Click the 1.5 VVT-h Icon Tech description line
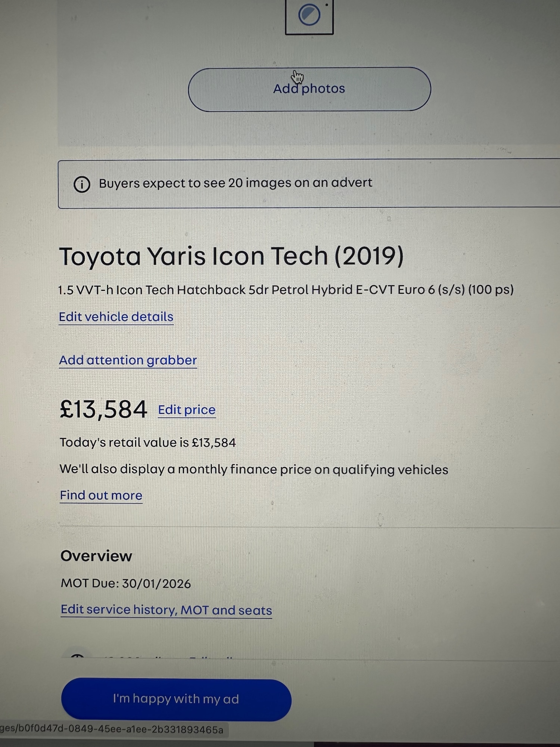This screenshot has height=747, width=560. (286, 290)
